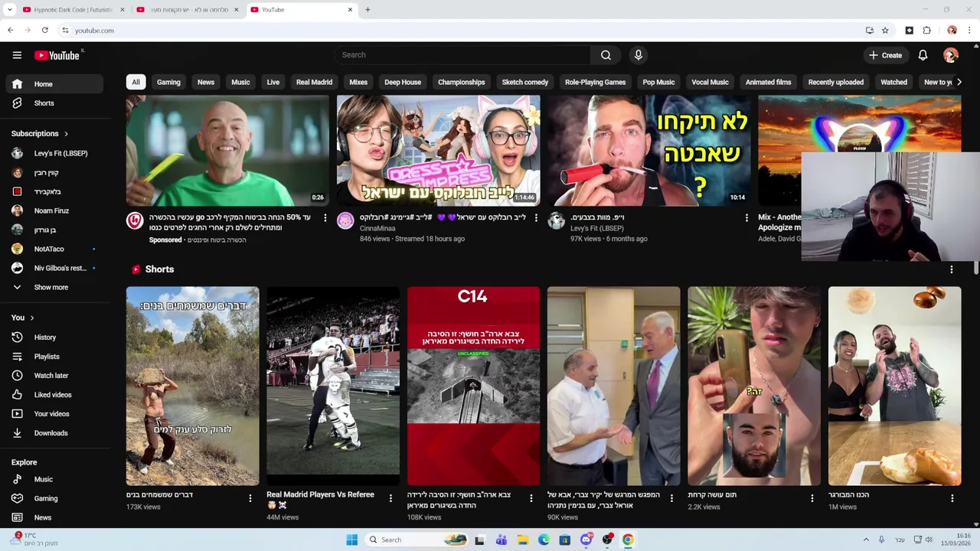Screen dimensions: 980x551
Task: Open watch History
Action: point(54,337)
